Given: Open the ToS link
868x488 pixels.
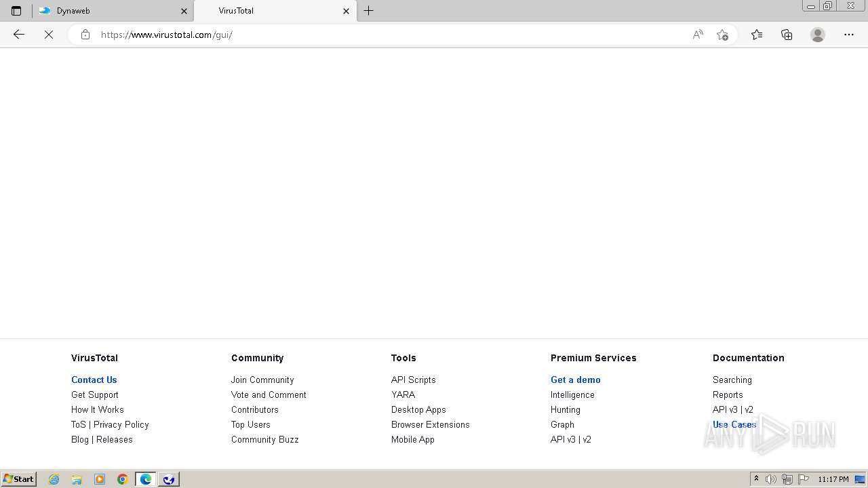Looking at the screenshot, I should pos(79,424).
